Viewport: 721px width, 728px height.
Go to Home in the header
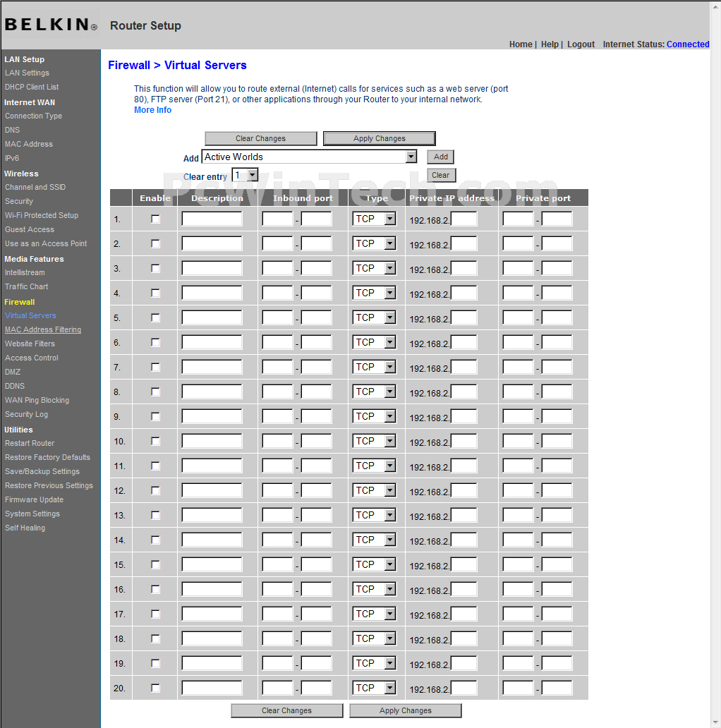521,44
